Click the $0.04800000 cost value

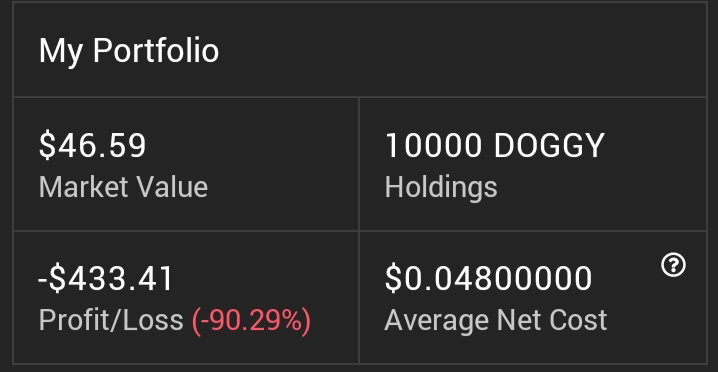(x=489, y=279)
